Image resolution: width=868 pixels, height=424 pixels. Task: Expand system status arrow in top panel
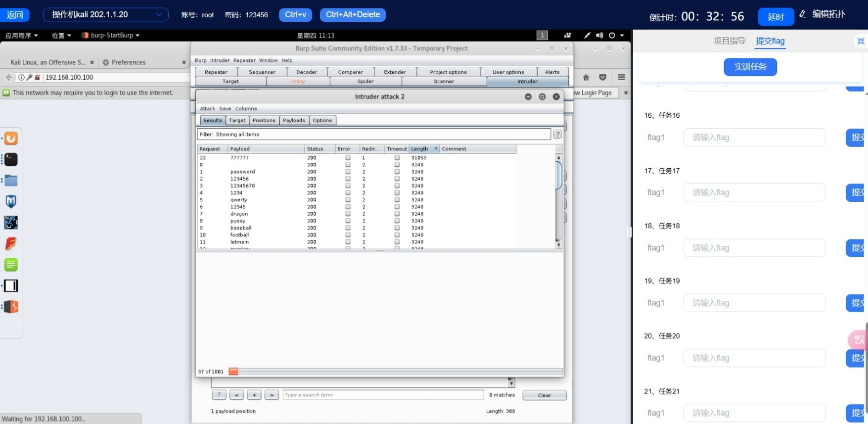[x=622, y=35]
